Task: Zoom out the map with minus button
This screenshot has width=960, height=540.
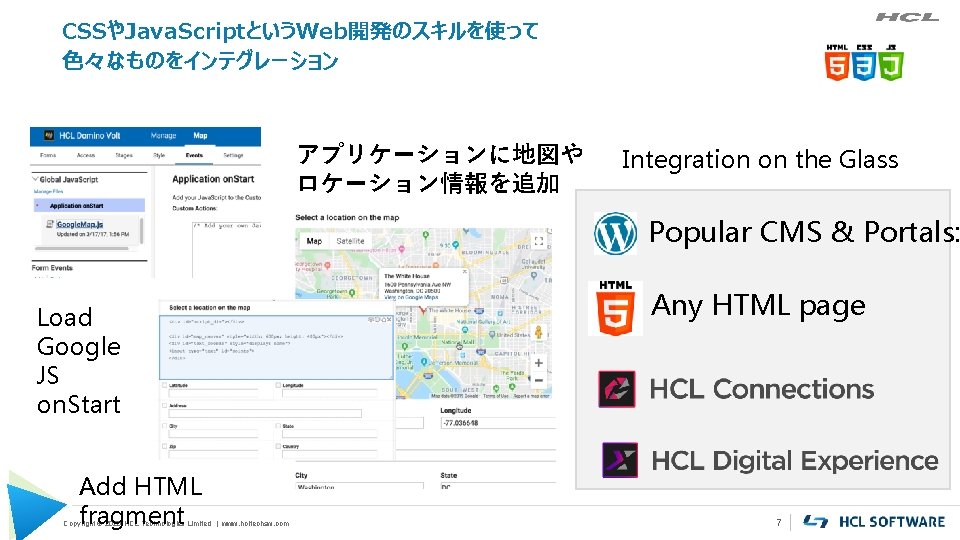Action: 538,380
